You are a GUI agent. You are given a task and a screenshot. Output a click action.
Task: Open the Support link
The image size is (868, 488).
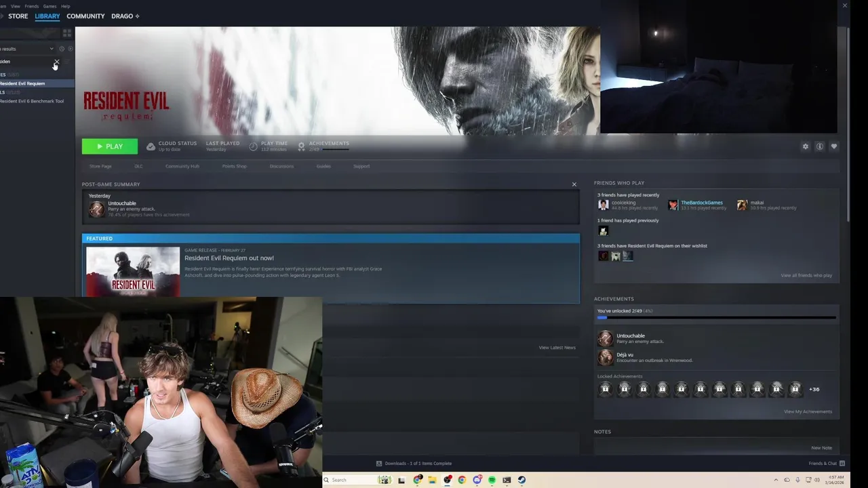tap(361, 166)
